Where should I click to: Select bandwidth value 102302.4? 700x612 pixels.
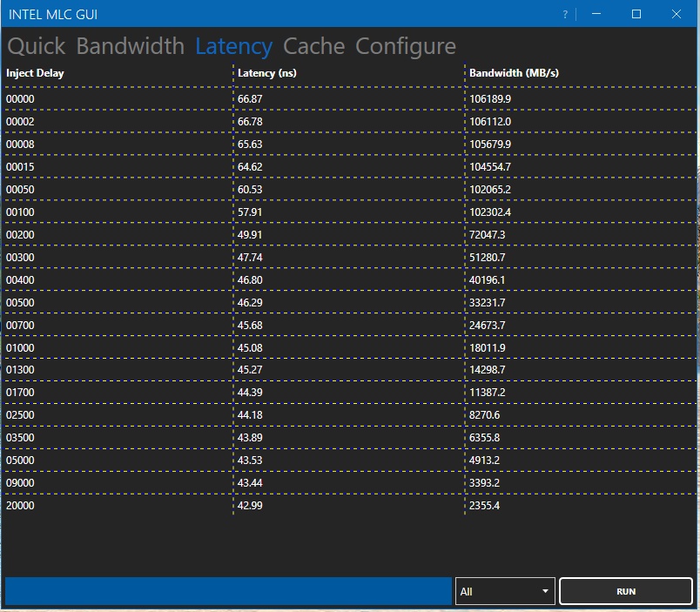click(x=490, y=212)
